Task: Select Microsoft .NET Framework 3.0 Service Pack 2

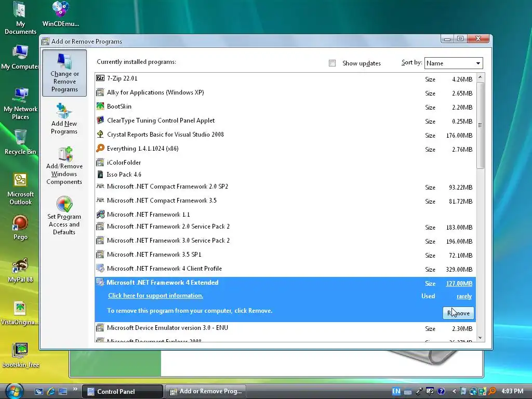Action: (285, 241)
